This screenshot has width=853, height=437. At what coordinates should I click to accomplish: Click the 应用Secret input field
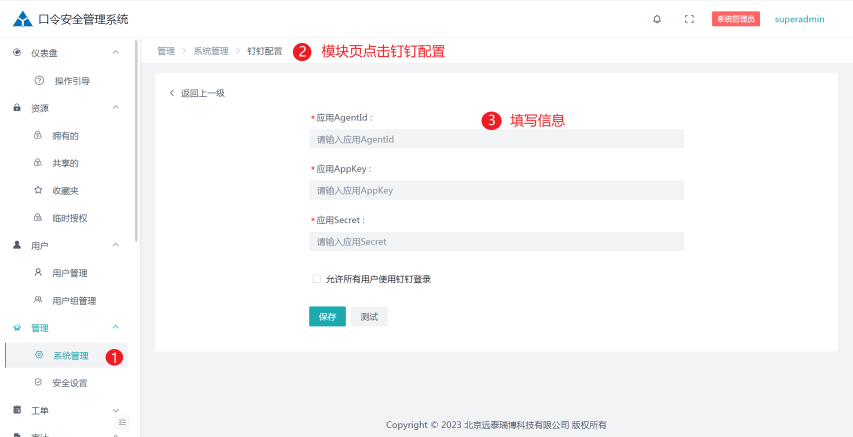496,241
